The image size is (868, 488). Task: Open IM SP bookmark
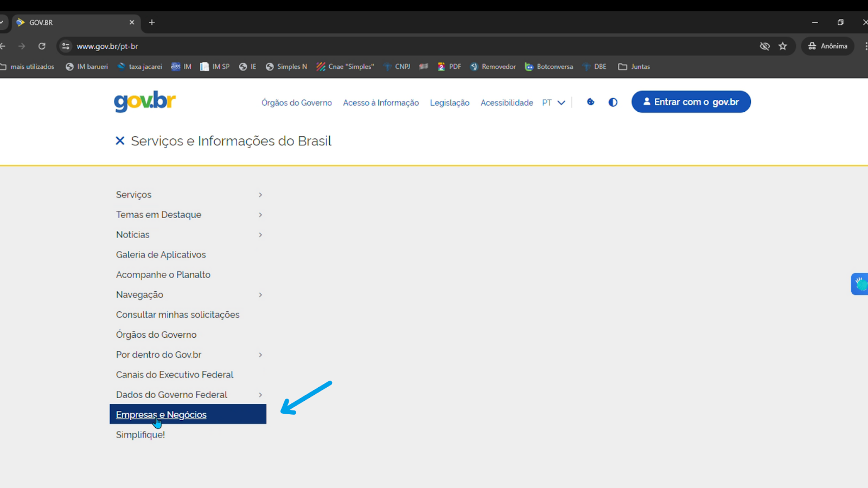click(x=215, y=67)
